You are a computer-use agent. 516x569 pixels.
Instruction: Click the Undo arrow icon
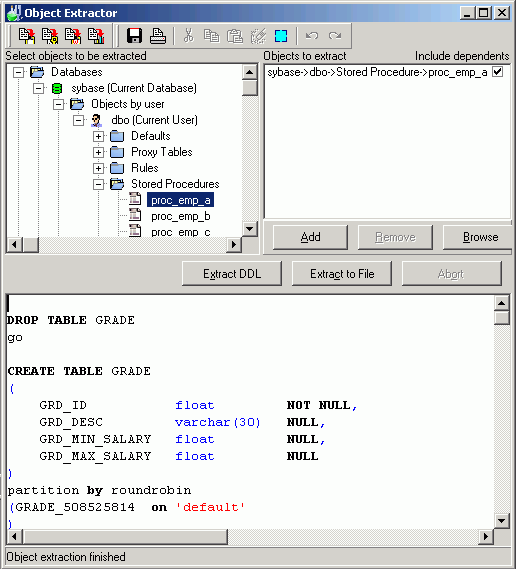click(312, 36)
